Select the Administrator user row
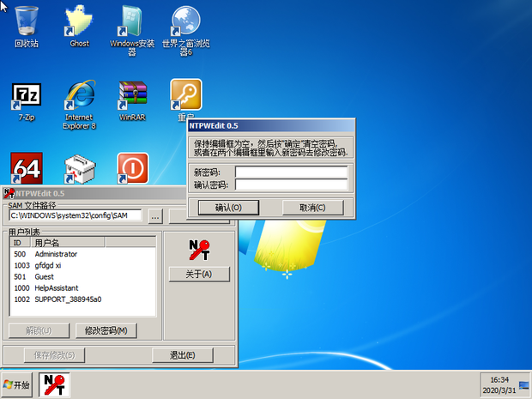The image size is (532, 399). (x=82, y=254)
